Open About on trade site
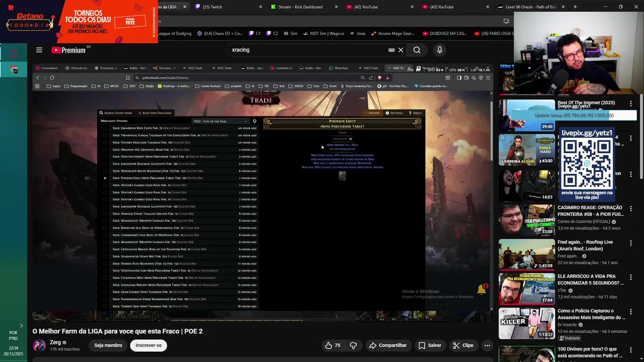The width and height of the screenshot is (644, 362). pos(415,113)
